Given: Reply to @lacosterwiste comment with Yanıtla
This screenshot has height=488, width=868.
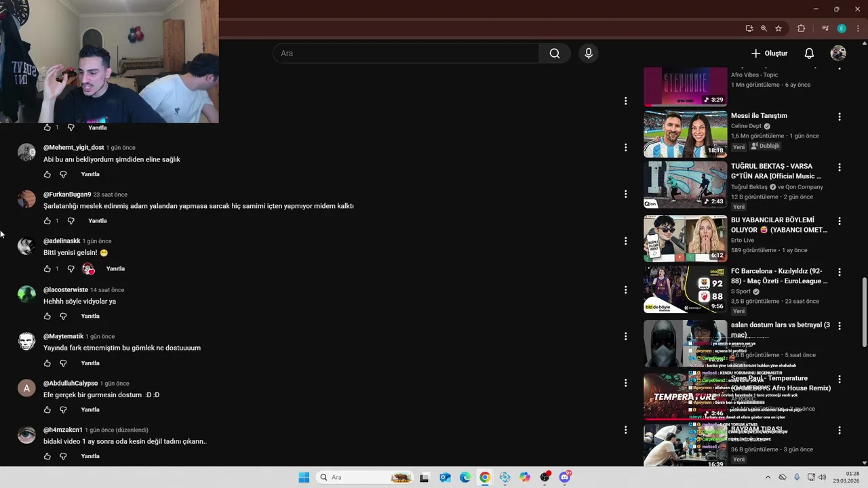Looking at the screenshot, I should pos(90,317).
